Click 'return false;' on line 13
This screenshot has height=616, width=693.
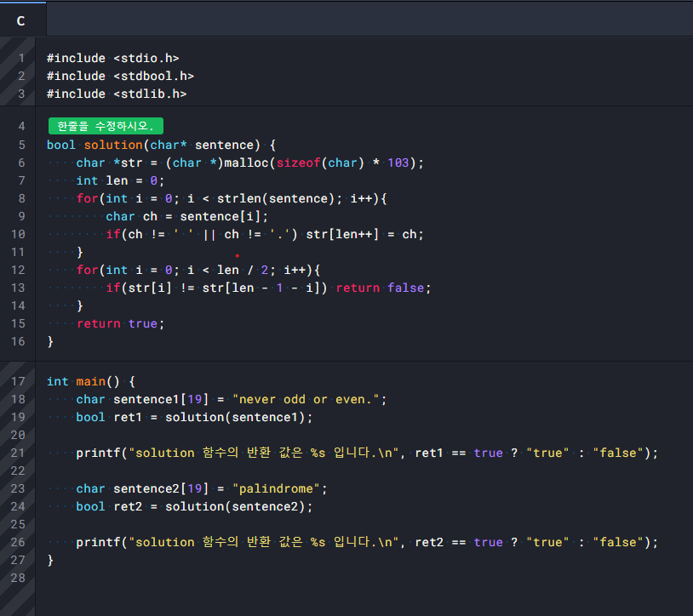pos(383,288)
